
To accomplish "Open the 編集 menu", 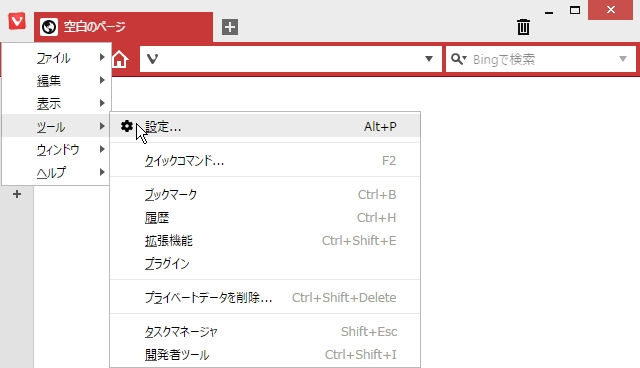I will point(56,80).
